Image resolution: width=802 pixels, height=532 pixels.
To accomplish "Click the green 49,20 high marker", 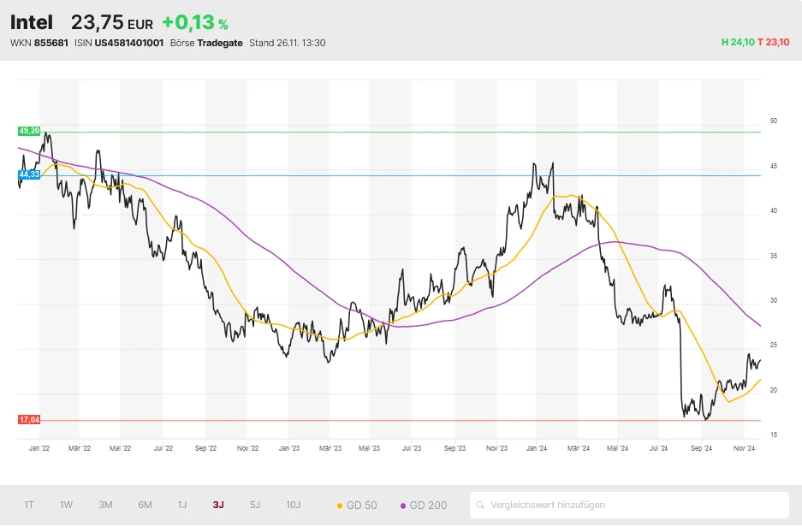I will tap(29, 131).
